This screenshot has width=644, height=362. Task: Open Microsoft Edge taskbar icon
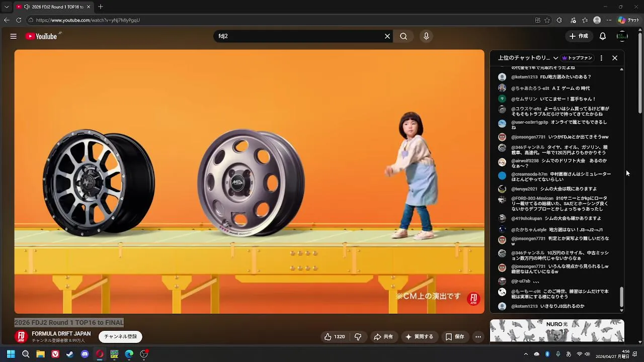(x=129, y=354)
